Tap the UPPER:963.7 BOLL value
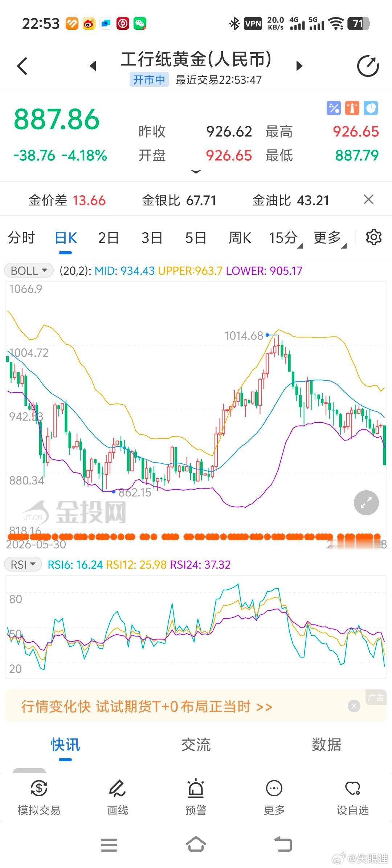 tap(190, 271)
